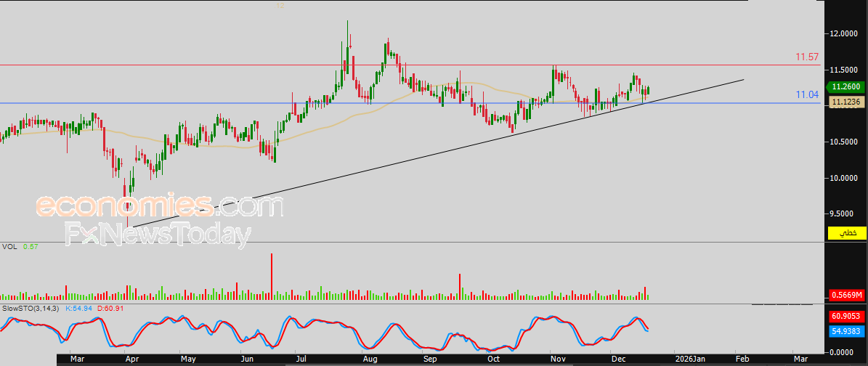
Task: Click the blue K:54.94 readout
Action: 78,309
